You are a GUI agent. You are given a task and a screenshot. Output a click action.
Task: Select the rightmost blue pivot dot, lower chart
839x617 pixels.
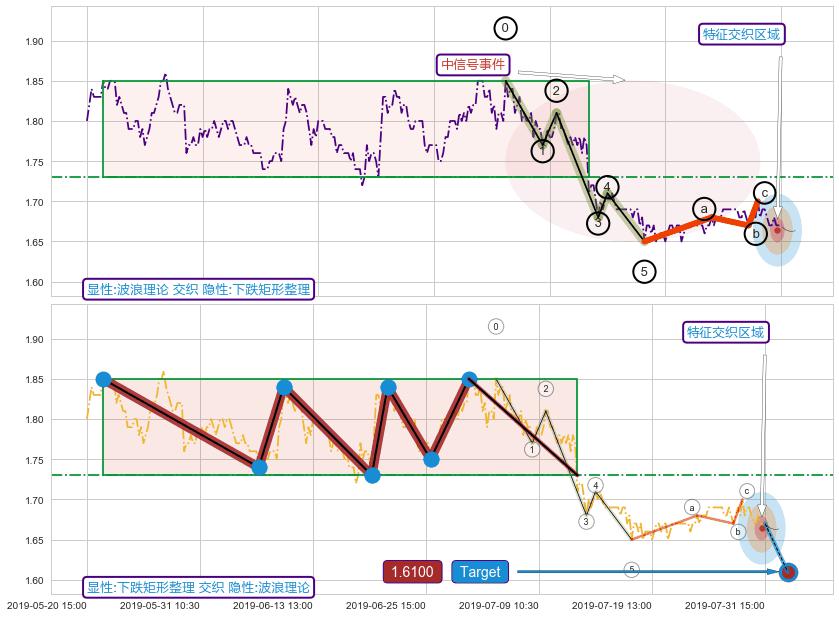[469, 379]
